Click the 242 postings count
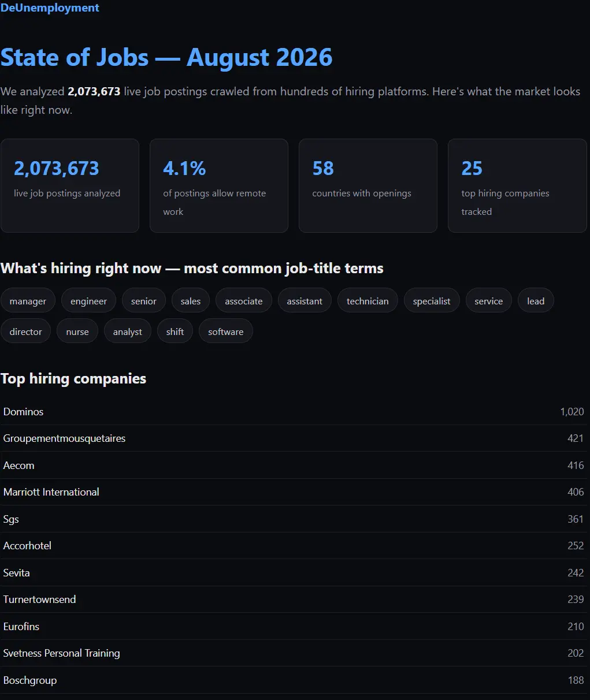Screen dimensions: 590x700 click(576, 573)
